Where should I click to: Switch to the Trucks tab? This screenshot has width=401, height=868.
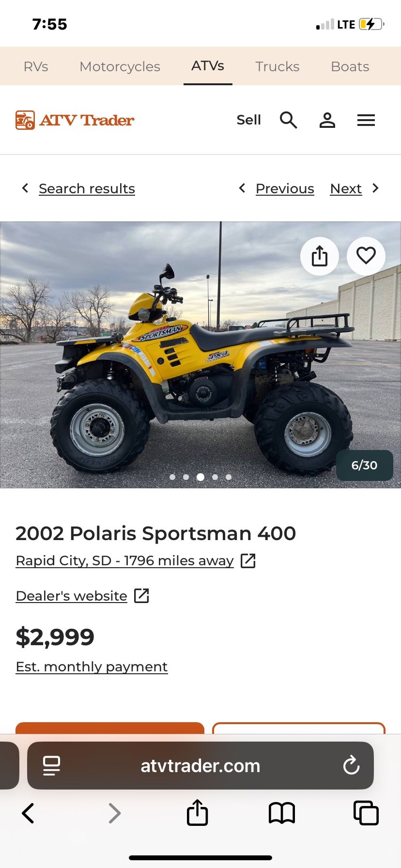(x=278, y=66)
